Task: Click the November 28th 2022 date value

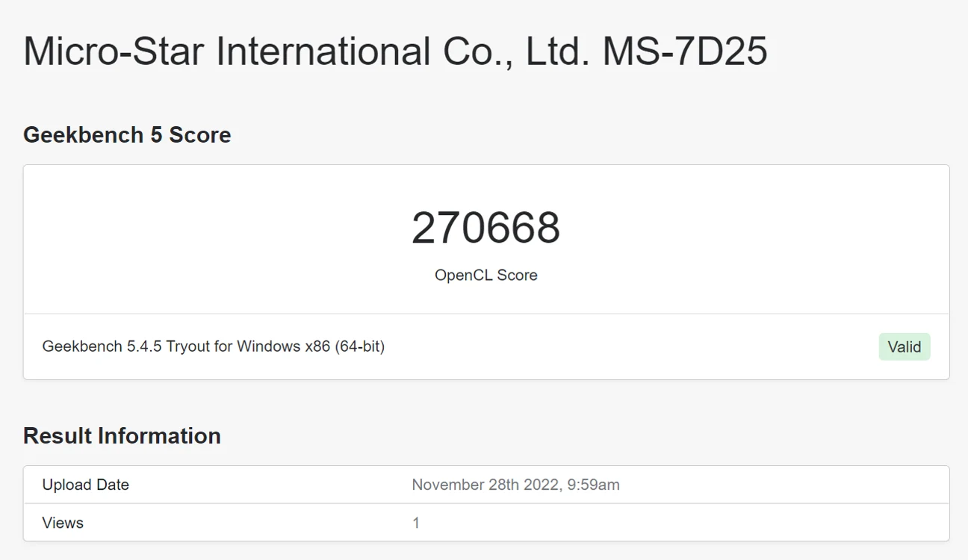Action: pyautogui.click(x=485, y=485)
